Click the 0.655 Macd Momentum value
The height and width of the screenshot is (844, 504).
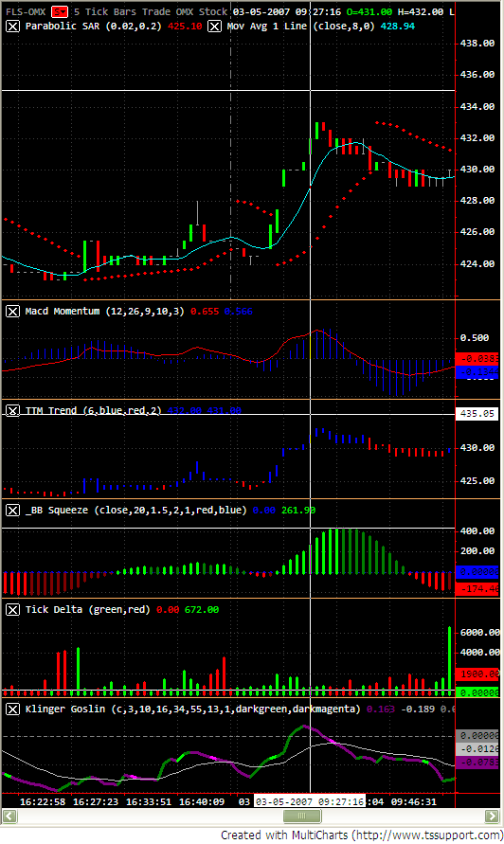[205, 311]
